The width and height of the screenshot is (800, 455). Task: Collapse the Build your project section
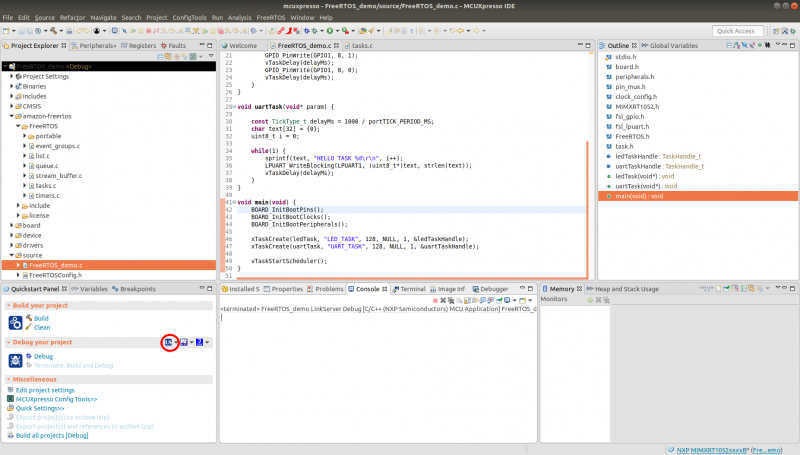tap(7, 304)
